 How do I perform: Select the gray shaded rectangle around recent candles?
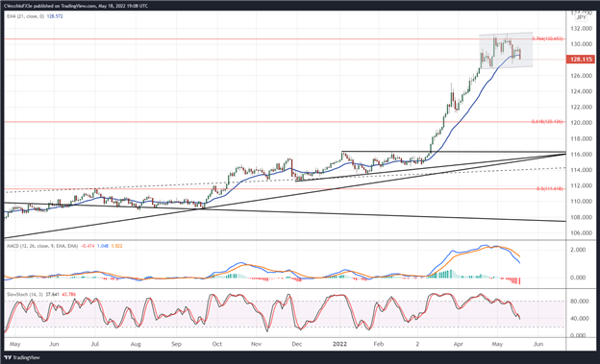click(506, 51)
